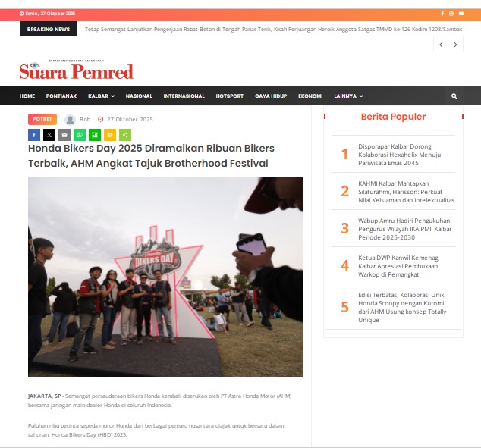This screenshot has width=481, height=448.
Task: Share the article on Facebook
Action: point(33,135)
